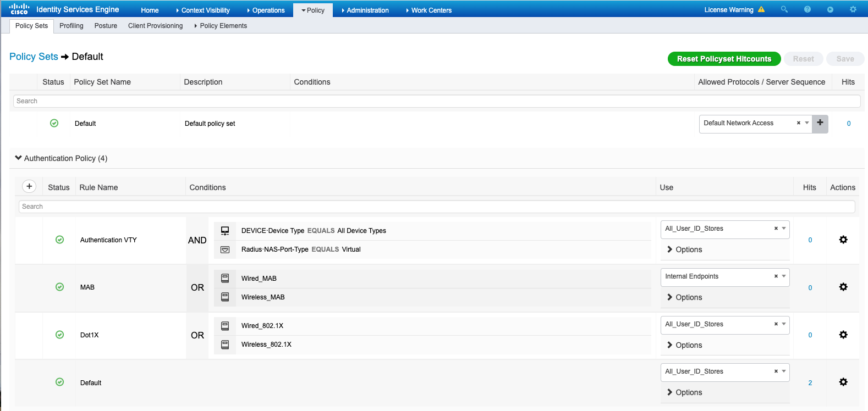Switch to the Policy Sets tab
Screen dimensions: 868x411
[x=31, y=26]
